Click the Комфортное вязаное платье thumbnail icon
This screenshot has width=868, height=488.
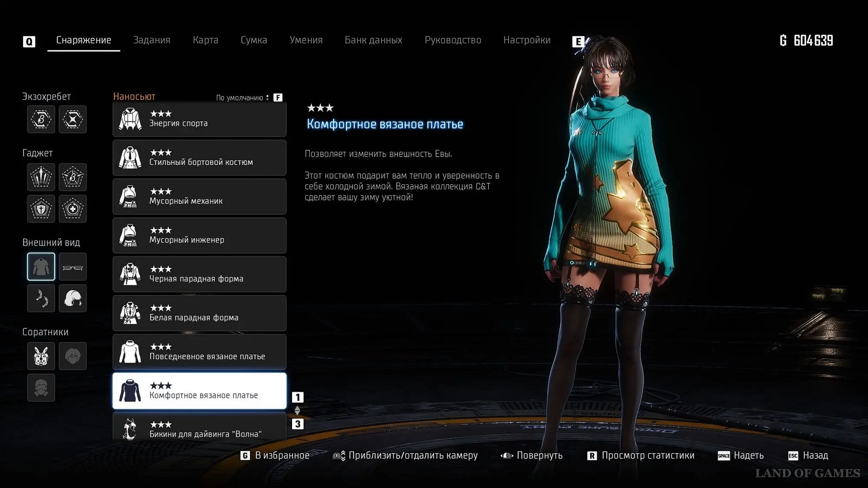pos(130,391)
